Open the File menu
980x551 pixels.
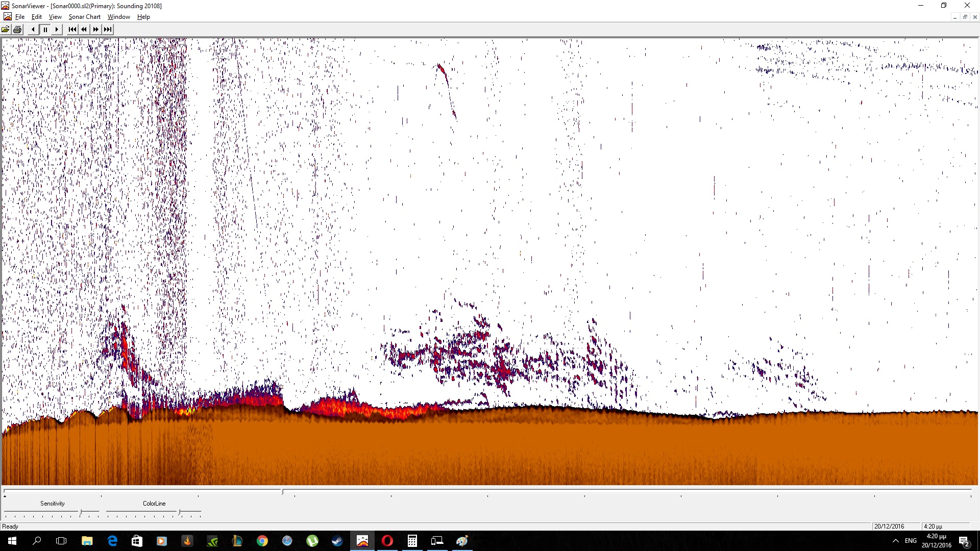pos(20,17)
